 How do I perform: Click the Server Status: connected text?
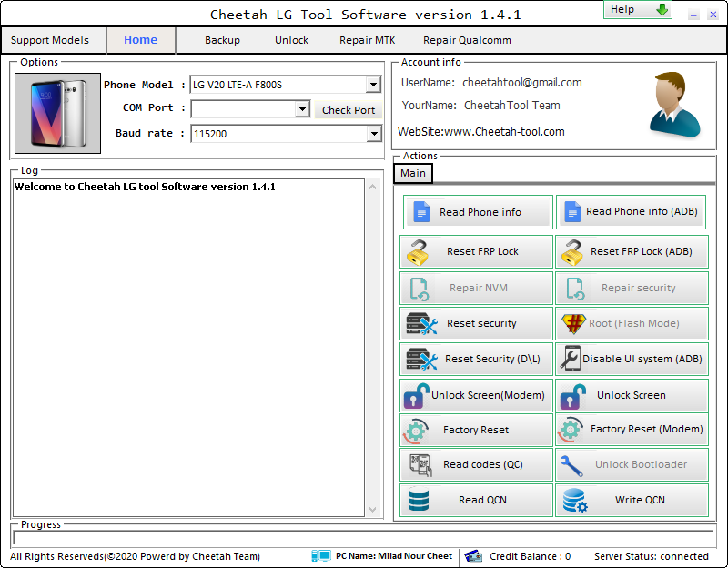[x=651, y=556]
